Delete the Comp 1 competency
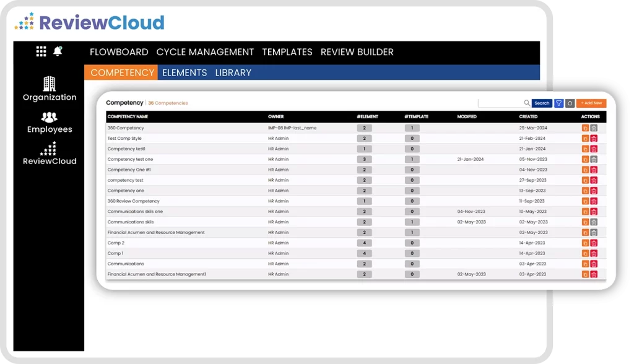This screenshot has width=634, height=364. click(x=594, y=254)
